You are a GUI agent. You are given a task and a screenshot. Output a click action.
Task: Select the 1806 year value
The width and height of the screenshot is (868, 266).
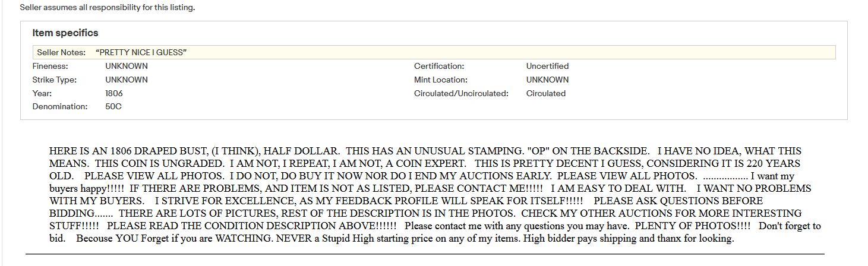point(114,94)
